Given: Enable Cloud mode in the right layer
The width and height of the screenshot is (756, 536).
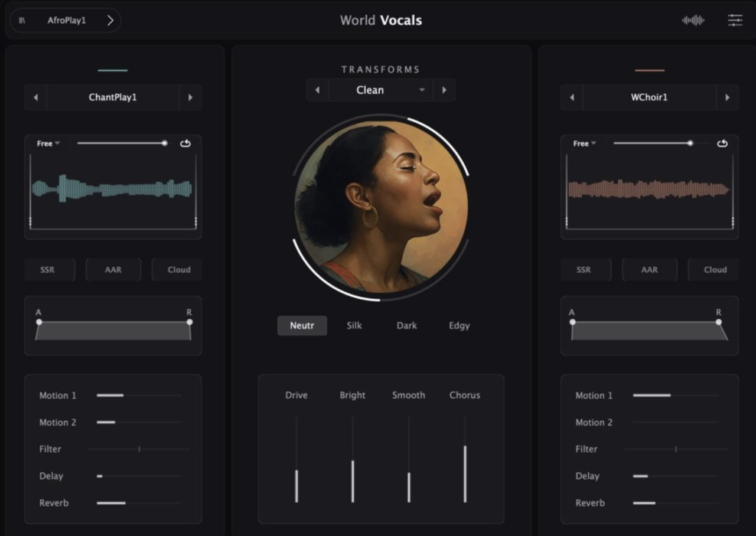Looking at the screenshot, I should coord(713,270).
